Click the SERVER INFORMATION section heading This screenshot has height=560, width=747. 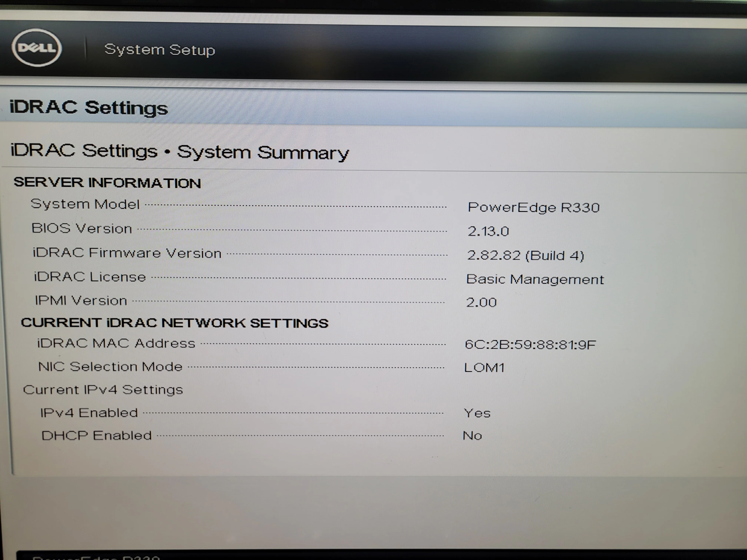107,183
